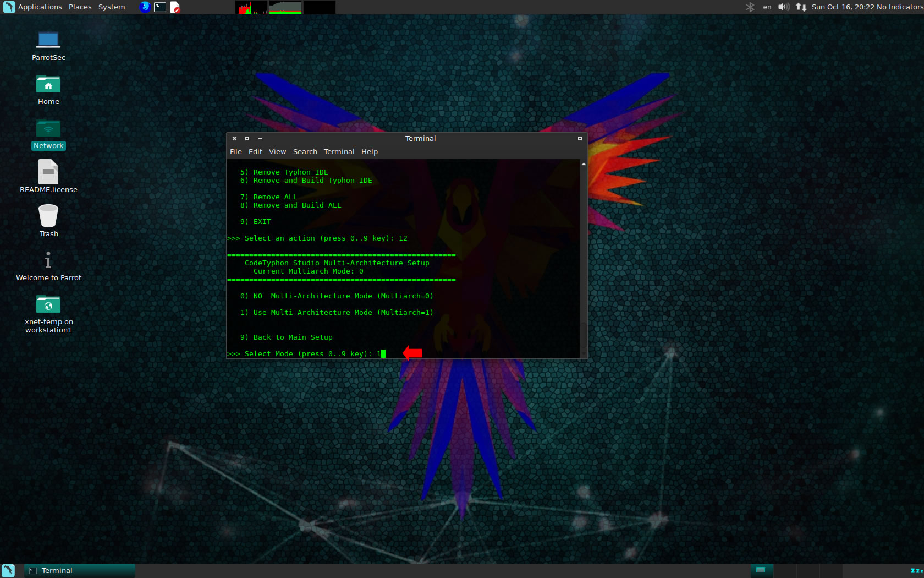
Task: Select the README.license file icon
Action: (x=48, y=173)
